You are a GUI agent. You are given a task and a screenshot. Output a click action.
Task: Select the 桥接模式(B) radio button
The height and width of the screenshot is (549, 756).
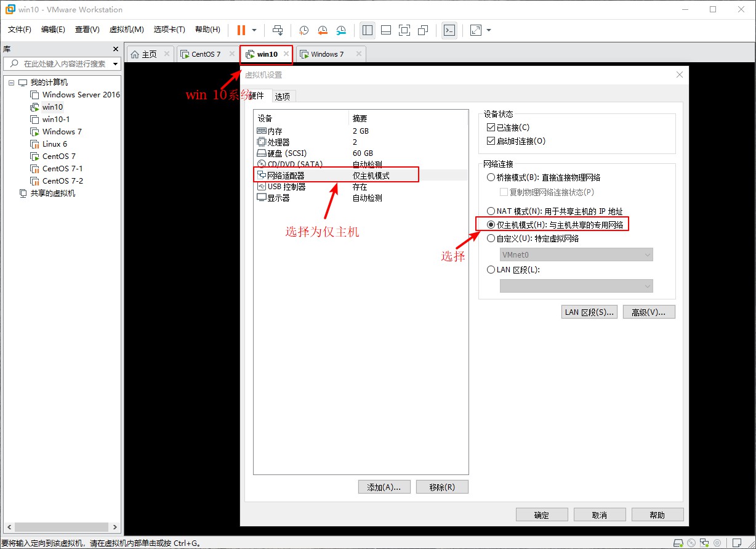click(491, 177)
